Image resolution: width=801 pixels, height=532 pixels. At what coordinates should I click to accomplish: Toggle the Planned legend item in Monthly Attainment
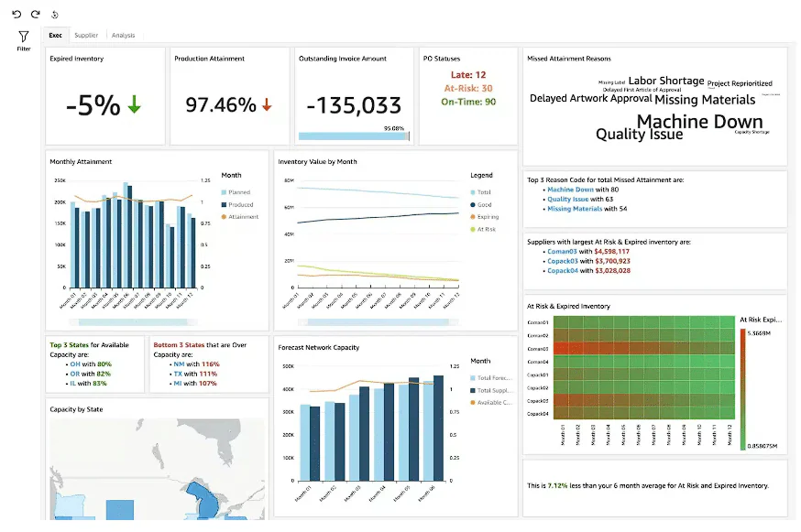236,192
